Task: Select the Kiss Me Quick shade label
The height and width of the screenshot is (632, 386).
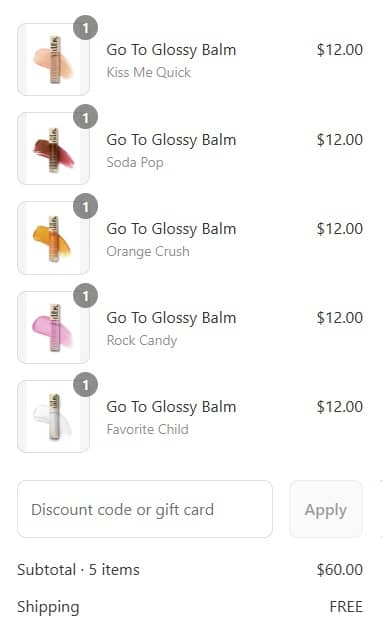Action: (149, 73)
